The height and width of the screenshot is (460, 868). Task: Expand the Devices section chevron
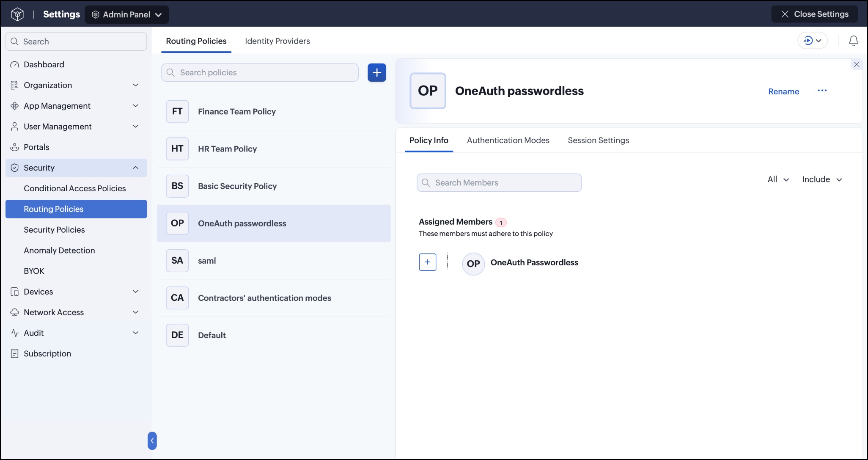pyautogui.click(x=136, y=292)
